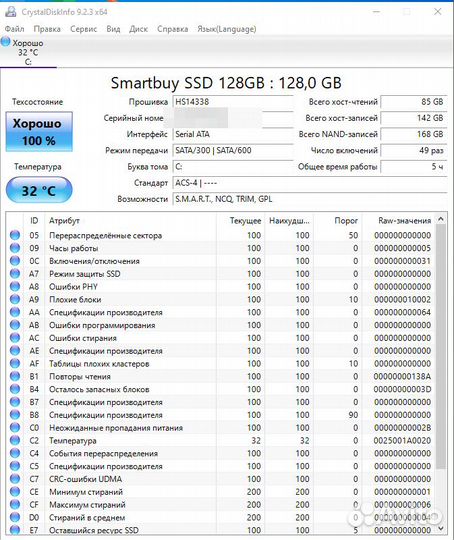The width and height of the screenshot is (454, 540).
Task: Click status icon for Ошибки PHY row
Action: (x=15, y=287)
